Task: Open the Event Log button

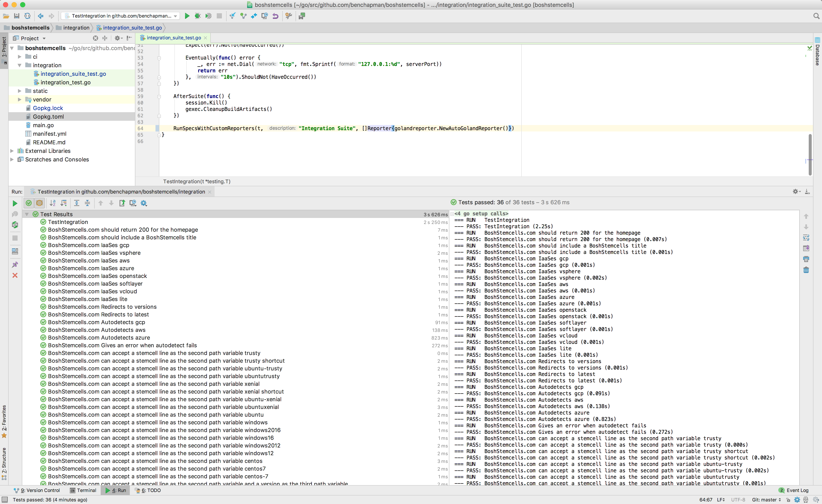Action: (x=794, y=490)
